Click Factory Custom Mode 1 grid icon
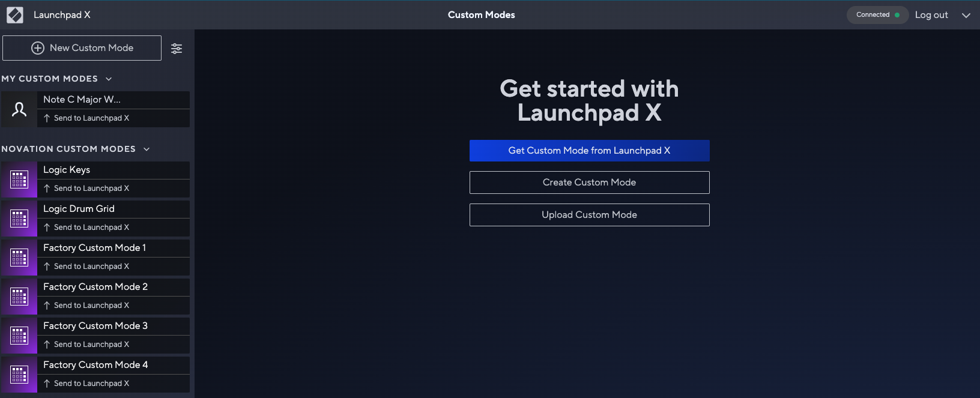 pyautogui.click(x=19, y=258)
